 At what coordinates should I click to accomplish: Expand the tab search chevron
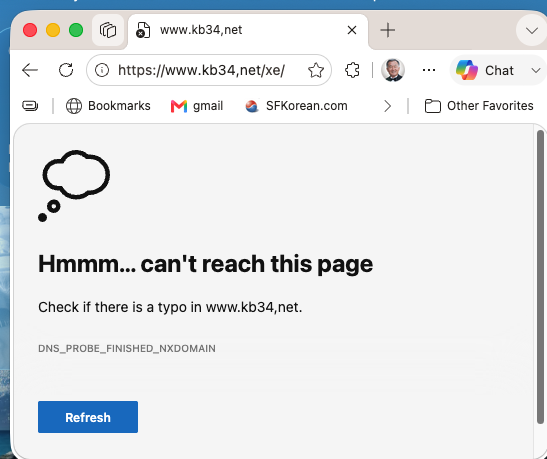[x=532, y=31]
